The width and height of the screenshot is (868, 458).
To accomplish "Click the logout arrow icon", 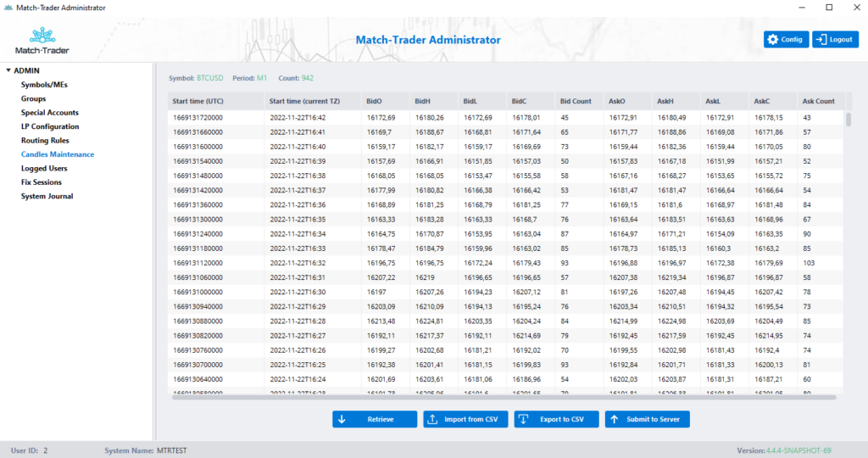I will (821, 39).
